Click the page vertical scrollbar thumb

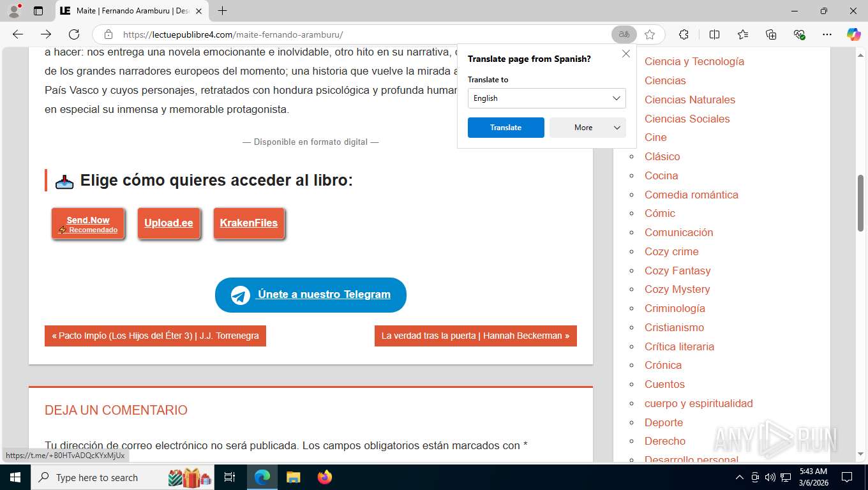click(x=860, y=203)
